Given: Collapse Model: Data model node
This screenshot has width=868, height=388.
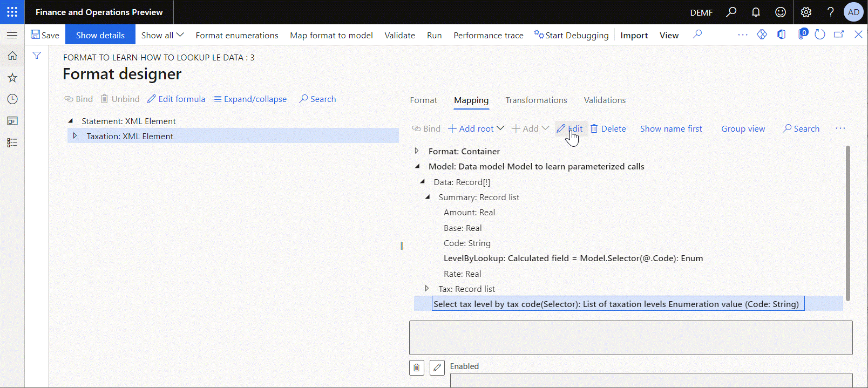Looking at the screenshot, I should click(x=417, y=166).
